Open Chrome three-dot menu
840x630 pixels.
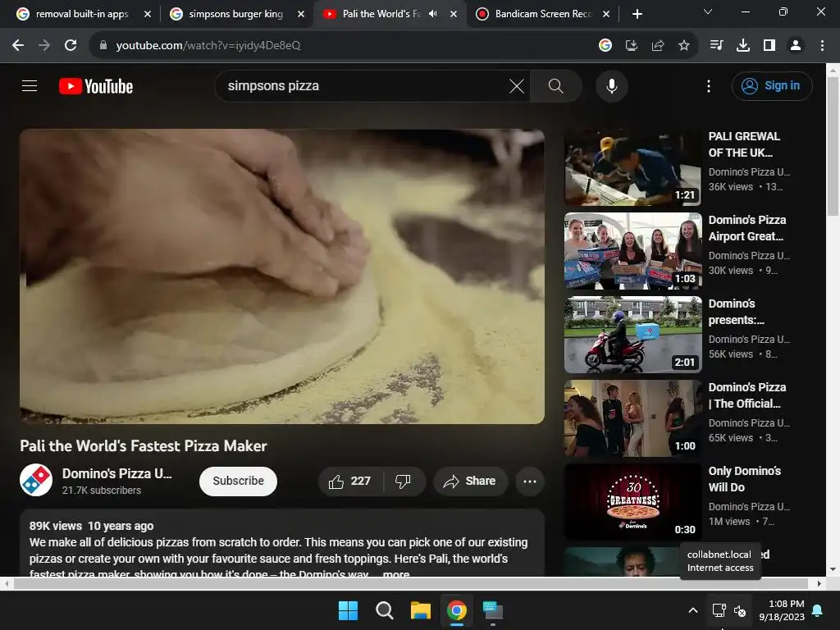tap(822, 46)
